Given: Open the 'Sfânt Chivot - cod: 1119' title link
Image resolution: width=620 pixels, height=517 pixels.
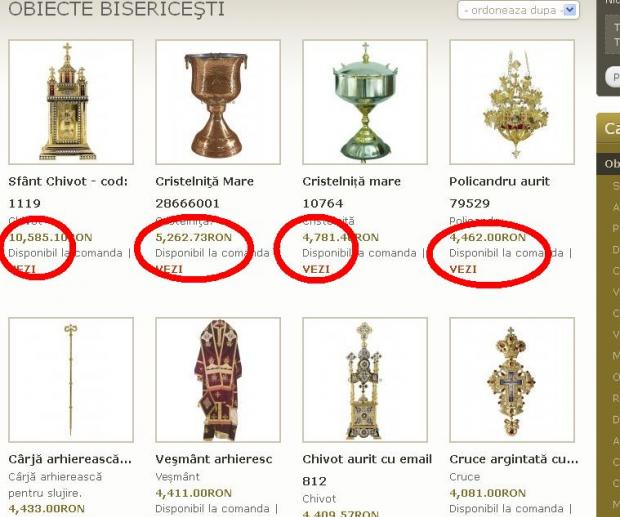Looking at the screenshot, I should pos(68,192).
